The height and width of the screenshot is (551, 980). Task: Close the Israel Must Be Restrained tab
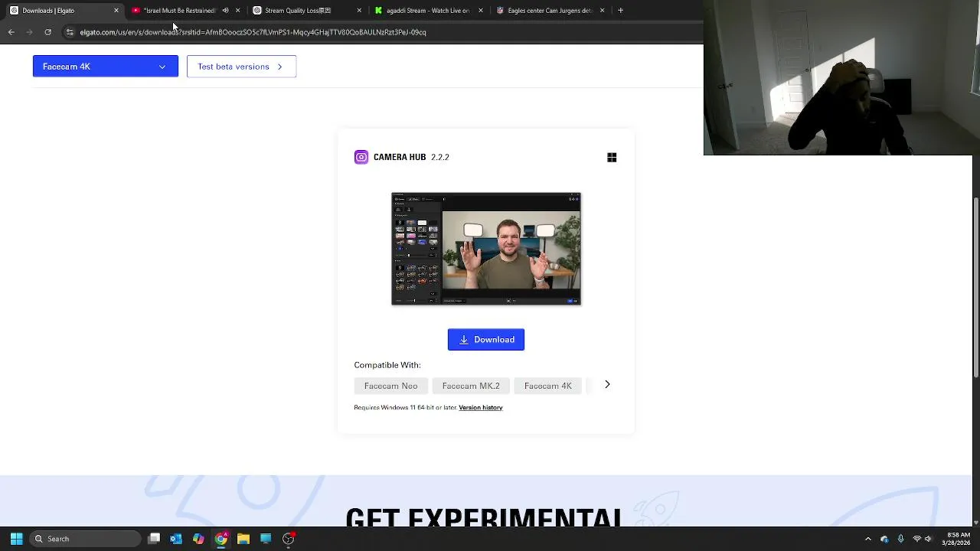[238, 11]
